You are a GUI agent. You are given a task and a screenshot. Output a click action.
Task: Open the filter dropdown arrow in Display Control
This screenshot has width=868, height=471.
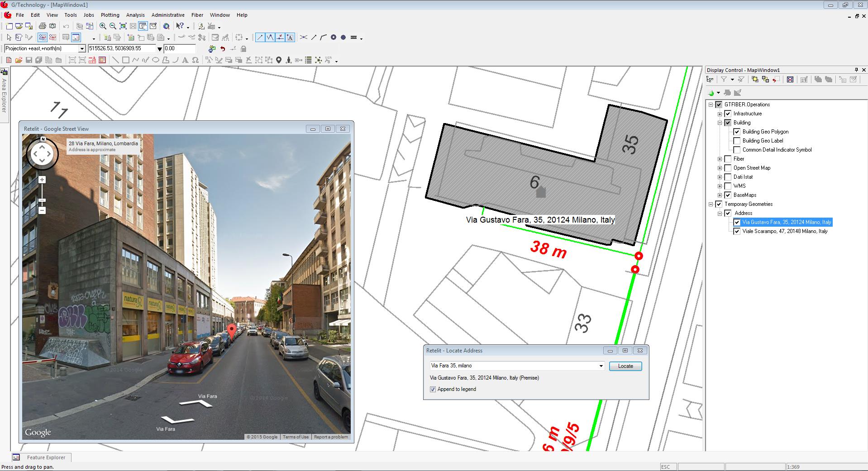732,80
